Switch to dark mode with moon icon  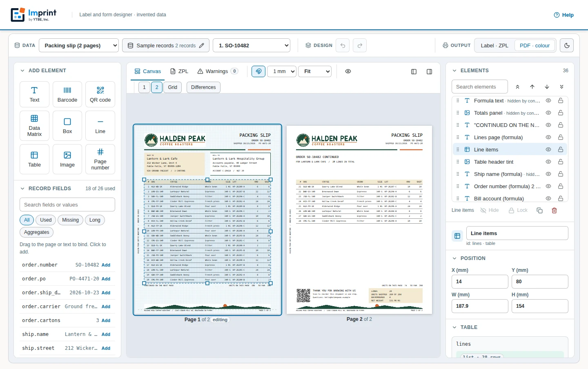[x=567, y=45]
